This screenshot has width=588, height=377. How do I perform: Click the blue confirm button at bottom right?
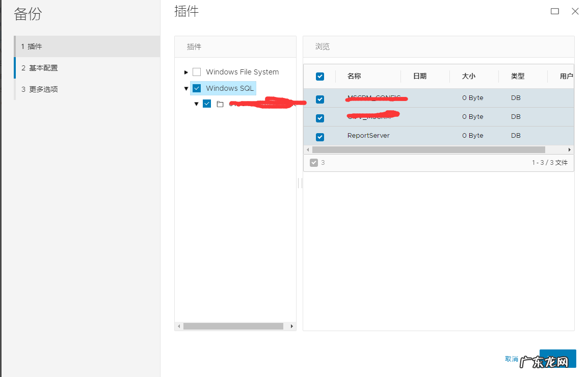pyautogui.click(x=557, y=359)
